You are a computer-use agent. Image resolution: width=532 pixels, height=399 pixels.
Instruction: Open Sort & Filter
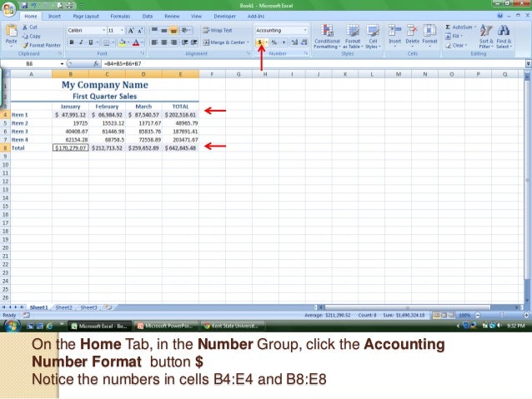click(486, 37)
